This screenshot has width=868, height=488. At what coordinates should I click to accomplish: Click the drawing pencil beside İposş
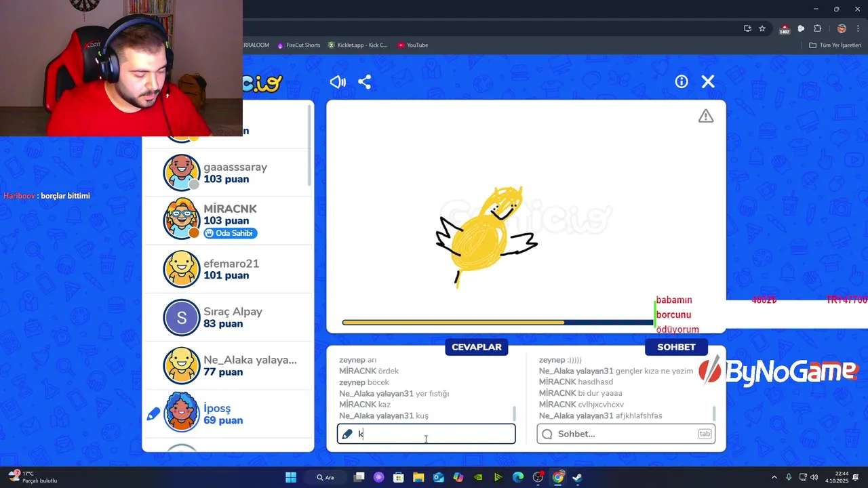coord(153,413)
